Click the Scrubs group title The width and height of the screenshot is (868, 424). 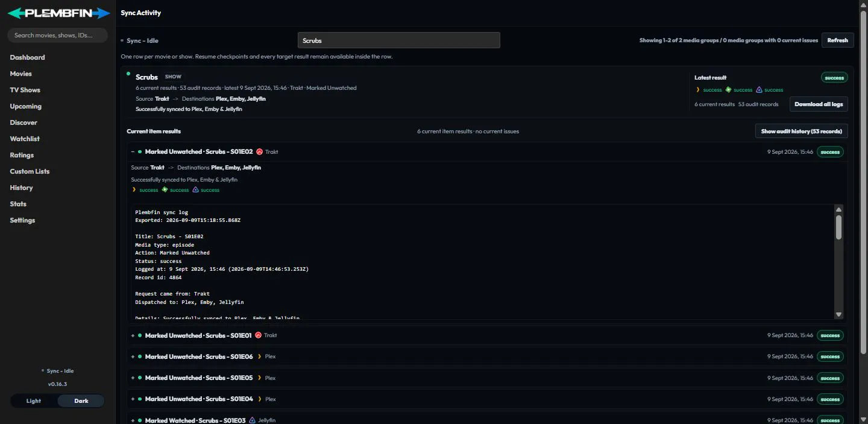tap(146, 77)
